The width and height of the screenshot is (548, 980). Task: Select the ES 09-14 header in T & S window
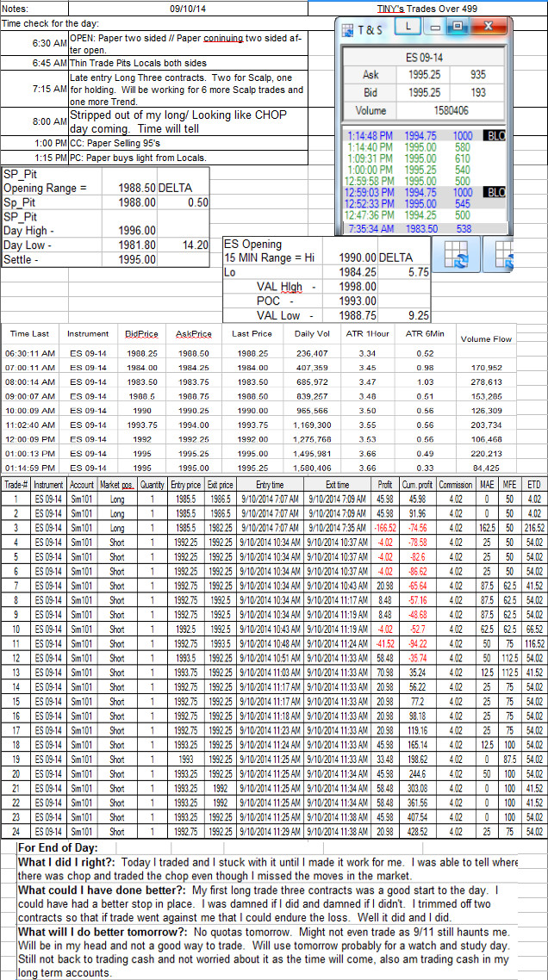coord(423,57)
